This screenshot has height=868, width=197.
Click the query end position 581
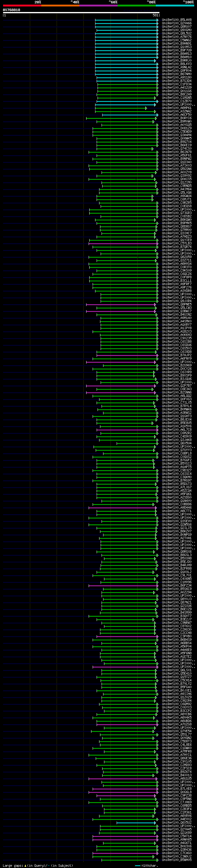(155, 15)
